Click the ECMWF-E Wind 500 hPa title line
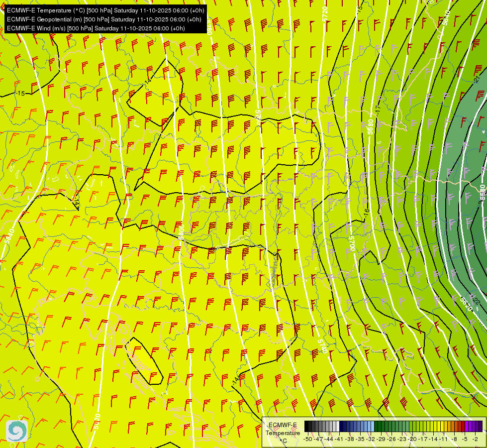487x448 pixels. coord(96,28)
